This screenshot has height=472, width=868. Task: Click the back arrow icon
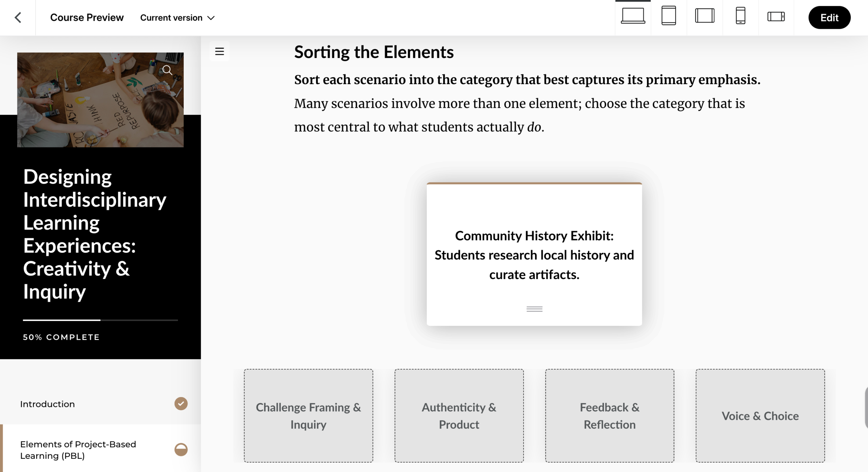pos(18,18)
